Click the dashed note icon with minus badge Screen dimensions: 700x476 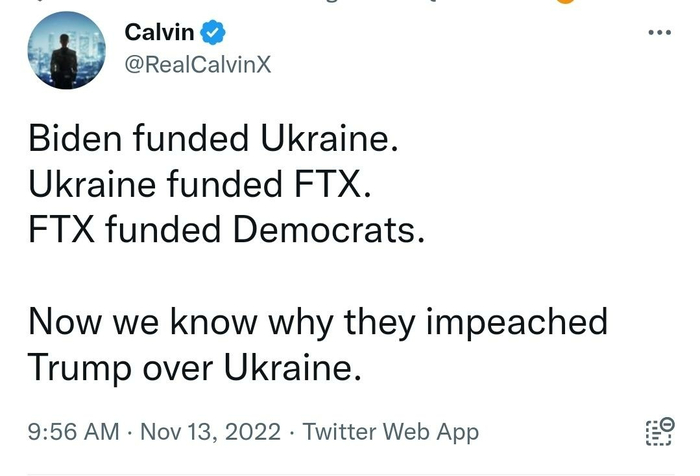point(657,431)
